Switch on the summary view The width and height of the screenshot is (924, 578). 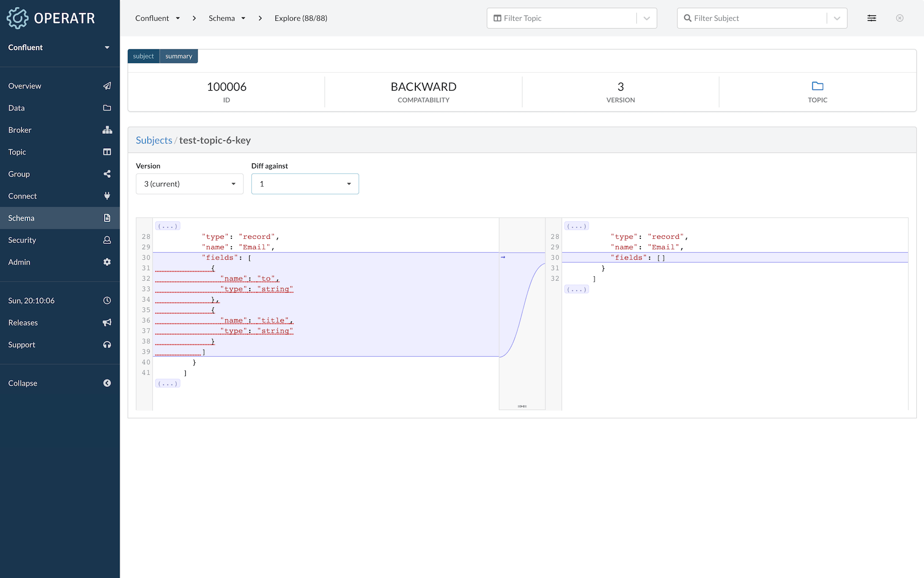178,56
